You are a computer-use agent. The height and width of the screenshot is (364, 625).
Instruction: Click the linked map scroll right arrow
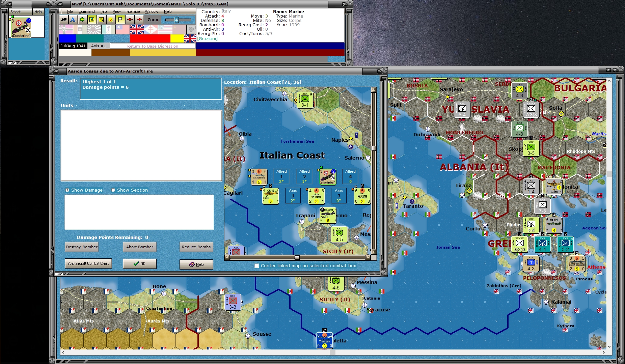[x=368, y=257]
